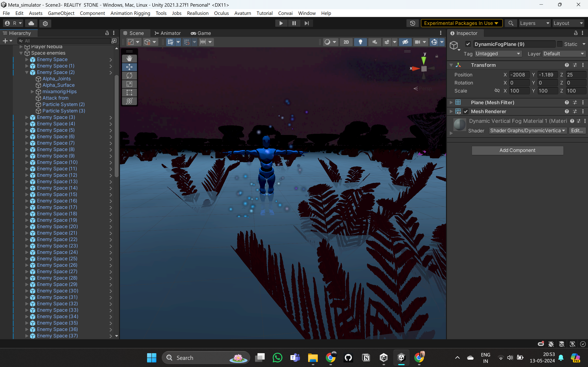The image size is (588, 367).
Task: Open the GameObject menu
Action: pos(61,13)
